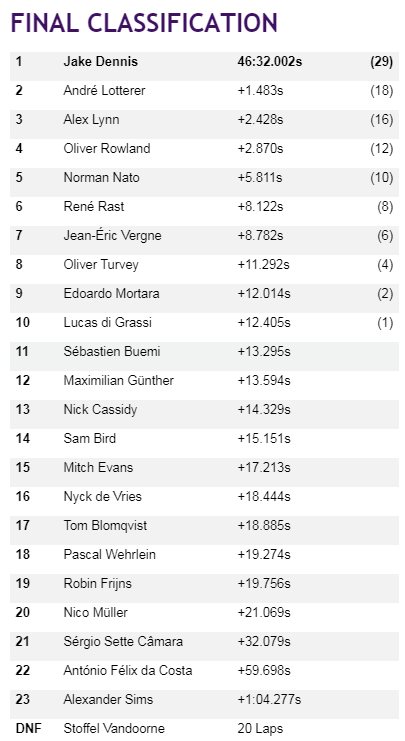The width and height of the screenshot is (405, 741).
Task: Select Mitch Evans's gap of +17.213s
Action: (x=264, y=467)
